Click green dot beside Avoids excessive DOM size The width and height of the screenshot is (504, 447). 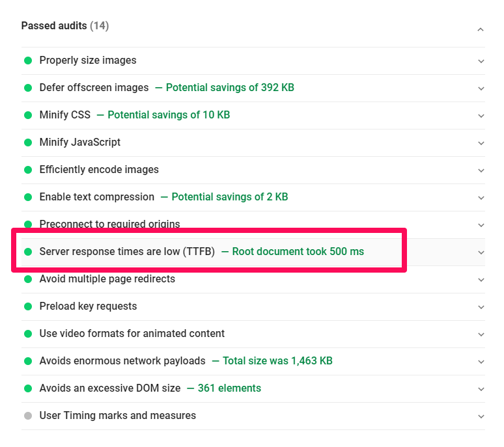click(28, 388)
